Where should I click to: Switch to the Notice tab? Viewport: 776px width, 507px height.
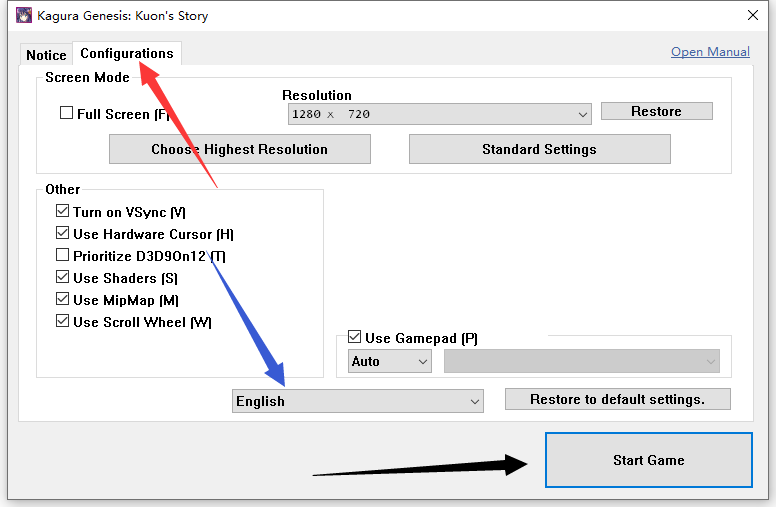tap(46, 55)
